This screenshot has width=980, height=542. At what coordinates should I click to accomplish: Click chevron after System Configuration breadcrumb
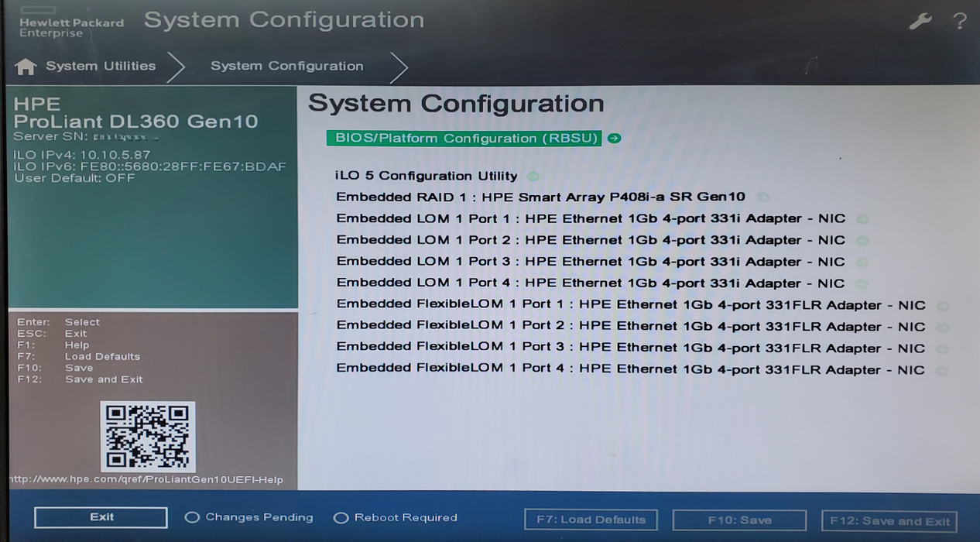[399, 67]
